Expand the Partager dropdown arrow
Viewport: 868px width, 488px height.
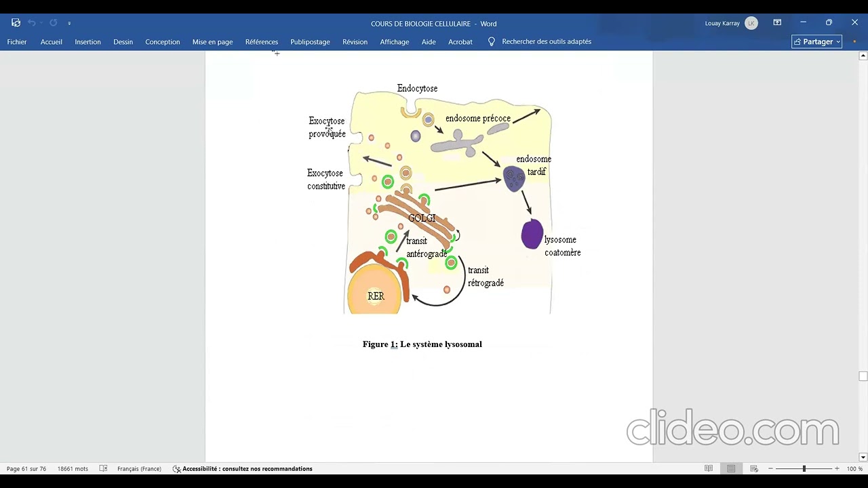tap(838, 42)
